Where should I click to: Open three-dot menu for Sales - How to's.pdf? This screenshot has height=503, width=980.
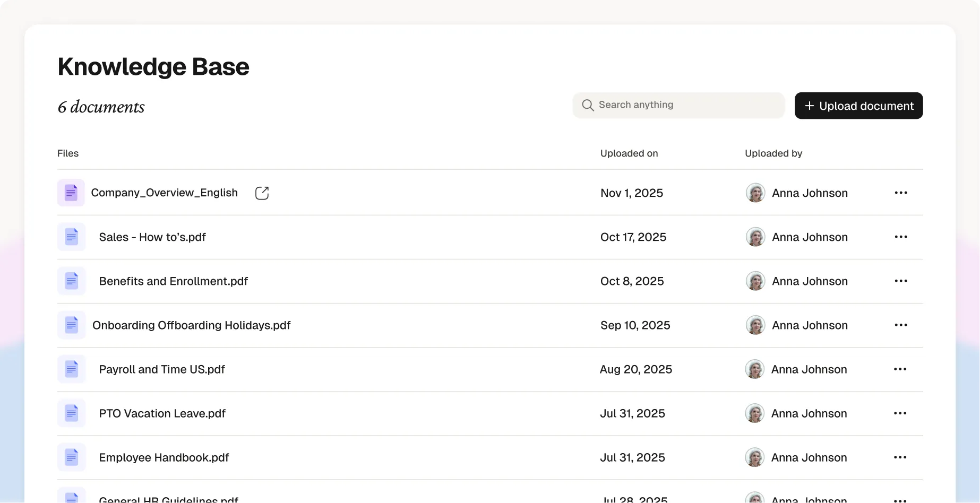901,237
